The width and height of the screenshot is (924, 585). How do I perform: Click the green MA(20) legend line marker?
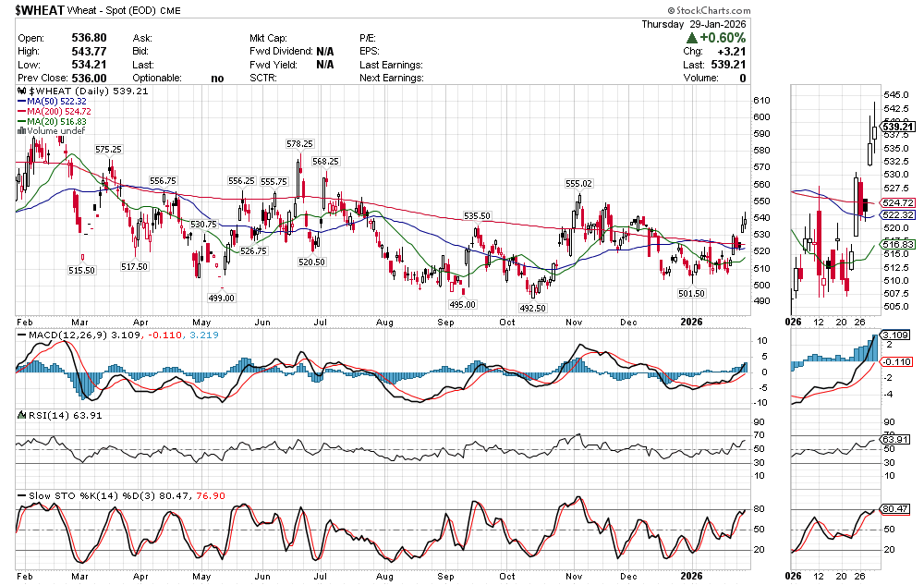pyautogui.click(x=20, y=122)
